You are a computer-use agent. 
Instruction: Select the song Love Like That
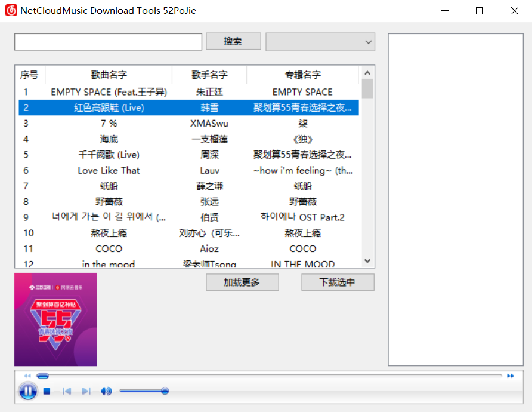tap(109, 170)
